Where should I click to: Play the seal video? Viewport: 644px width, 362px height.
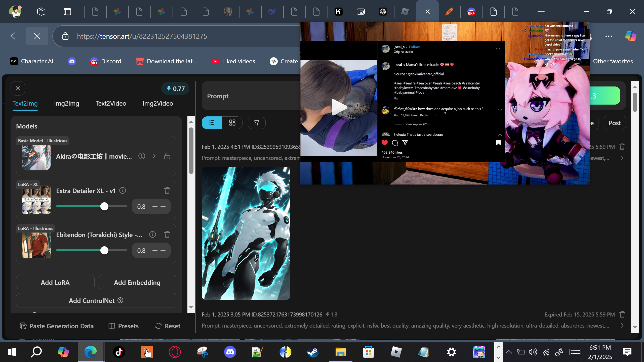[339, 108]
